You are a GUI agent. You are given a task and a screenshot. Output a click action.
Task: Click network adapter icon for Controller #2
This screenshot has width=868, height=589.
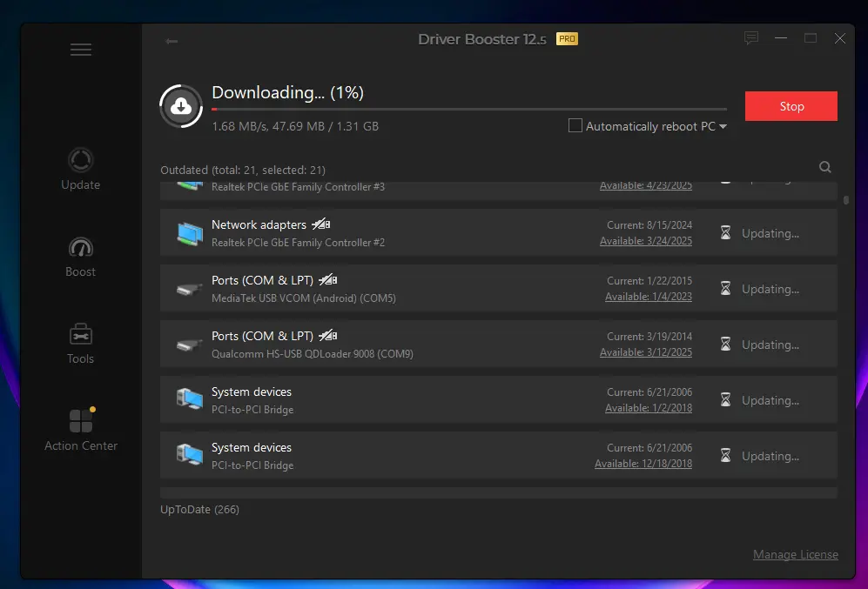pyautogui.click(x=190, y=233)
